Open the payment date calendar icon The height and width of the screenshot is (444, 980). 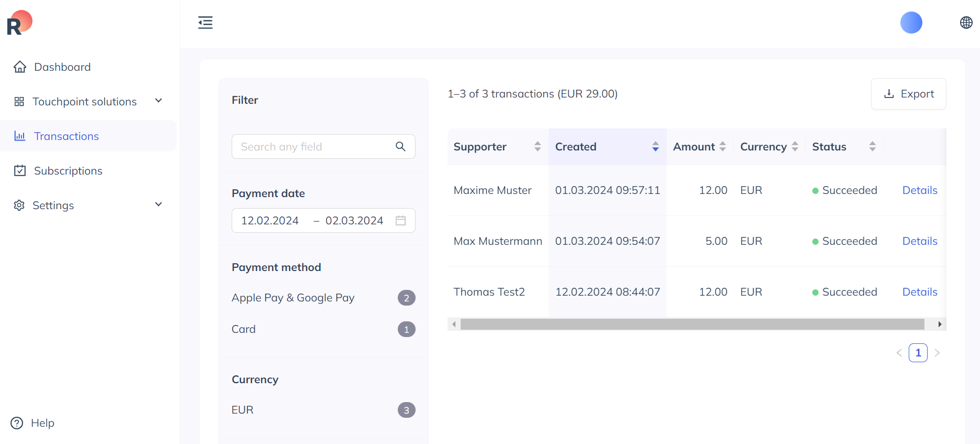401,221
